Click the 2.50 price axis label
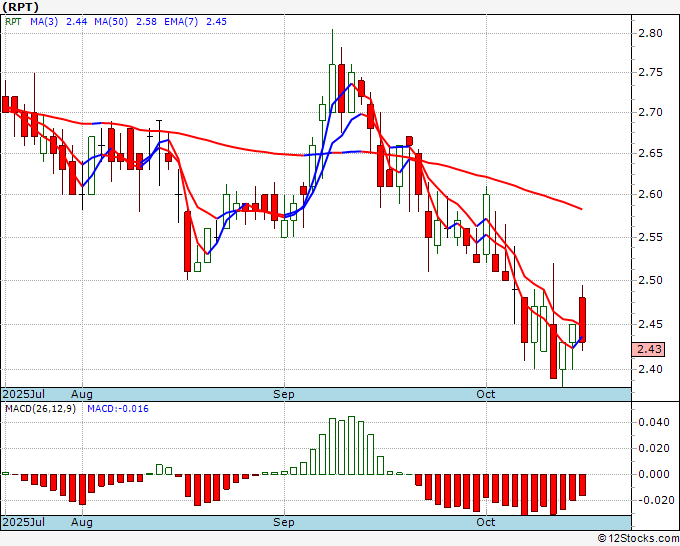 (651, 280)
